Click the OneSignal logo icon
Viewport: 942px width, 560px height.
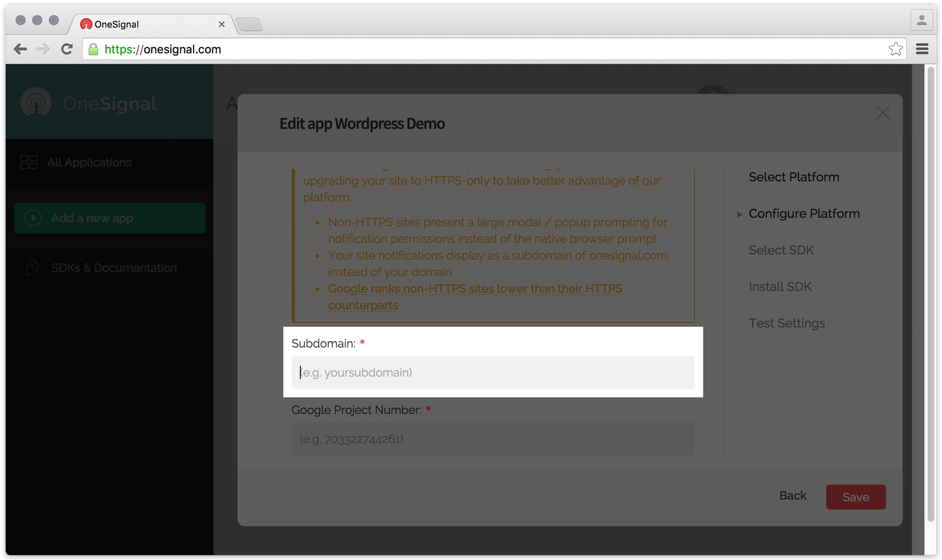(36, 103)
